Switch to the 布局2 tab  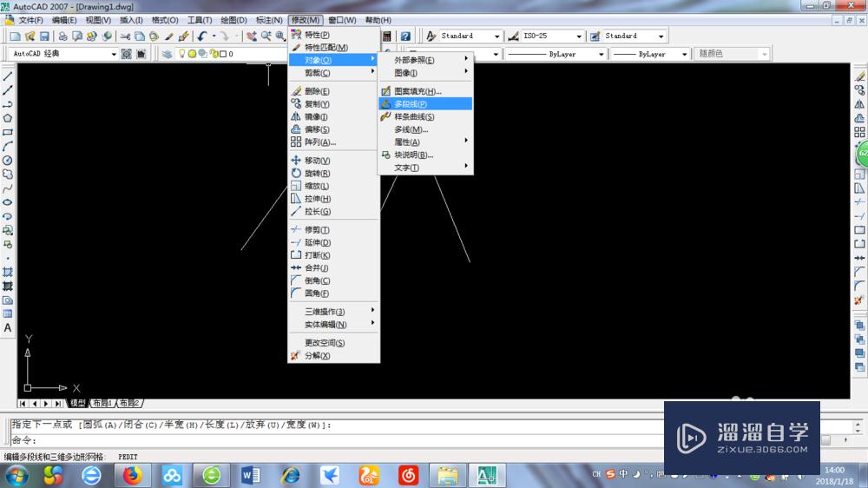point(129,403)
